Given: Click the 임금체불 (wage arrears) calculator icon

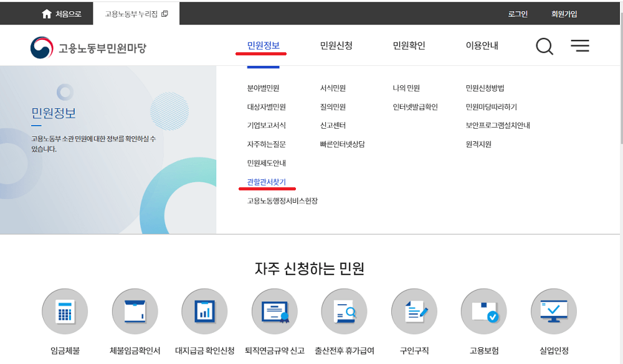Looking at the screenshot, I should click(x=65, y=311).
